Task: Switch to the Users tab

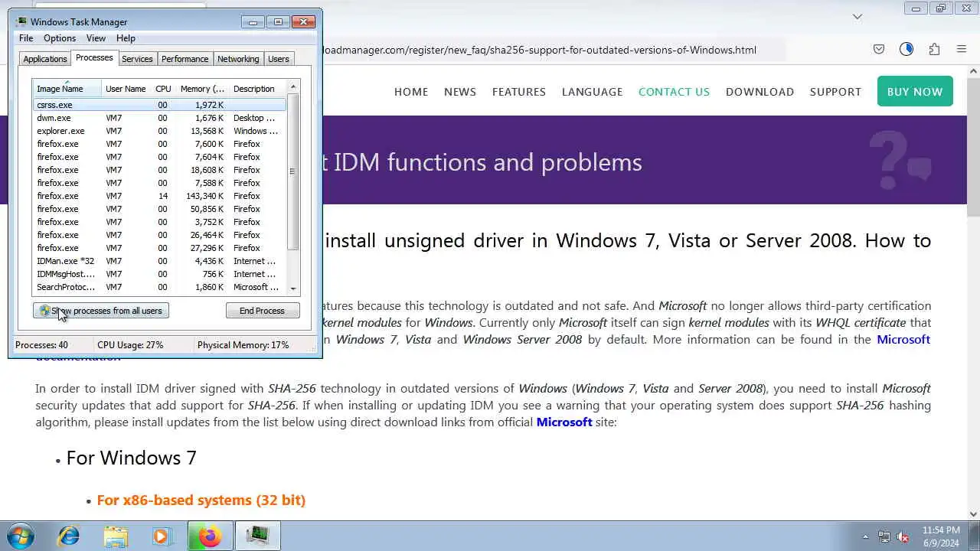Action: point(279,59)
